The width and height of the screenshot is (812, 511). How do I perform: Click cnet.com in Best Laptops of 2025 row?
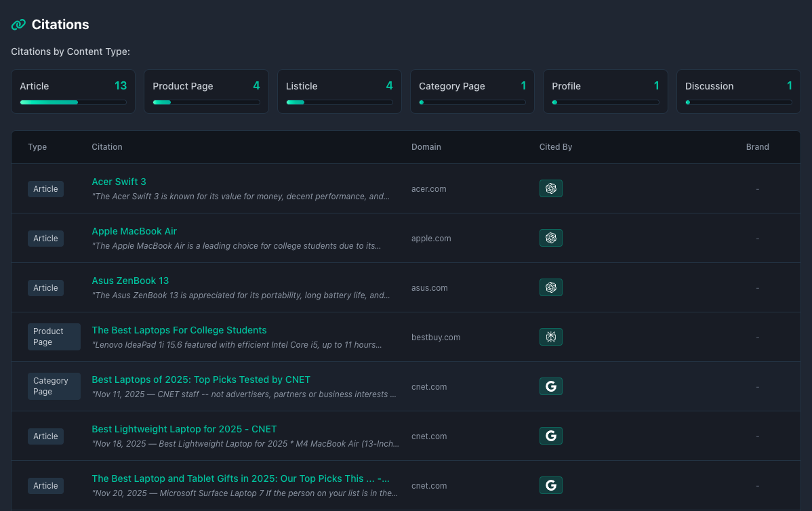[429, 387]
